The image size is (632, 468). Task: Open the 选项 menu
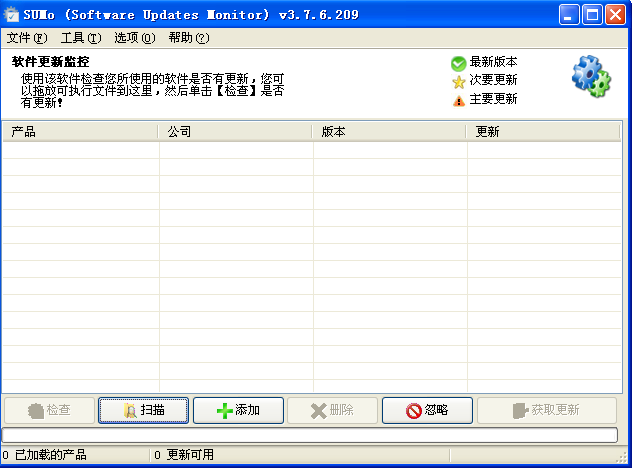coord(135,38)
